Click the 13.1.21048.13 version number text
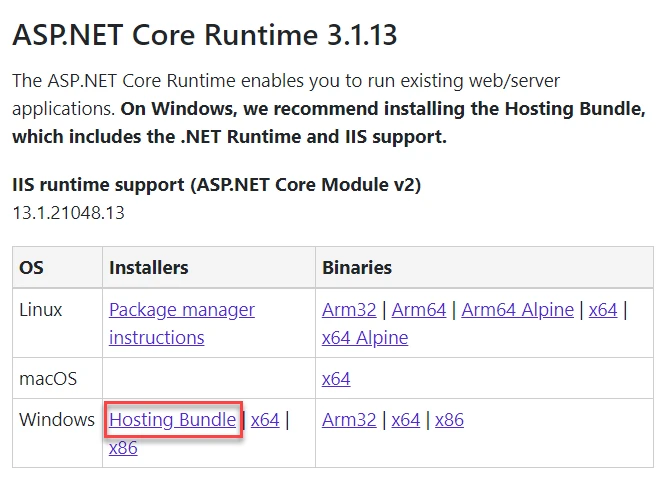This screenshot has width=662, height=478. (68, 213)
